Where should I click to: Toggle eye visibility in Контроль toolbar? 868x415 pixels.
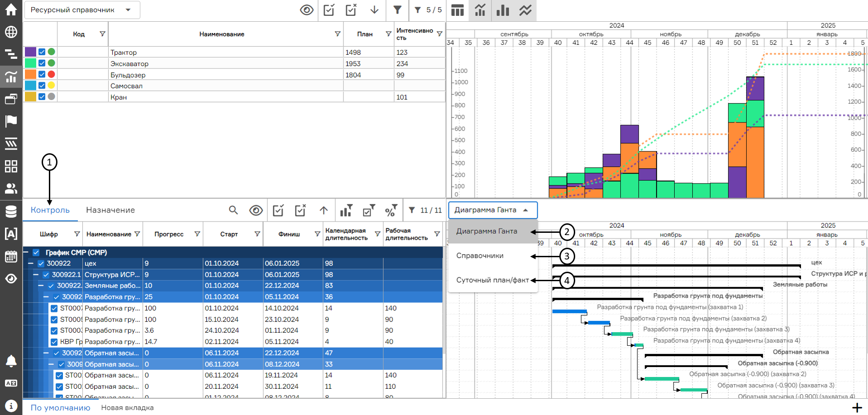point(256,210)
